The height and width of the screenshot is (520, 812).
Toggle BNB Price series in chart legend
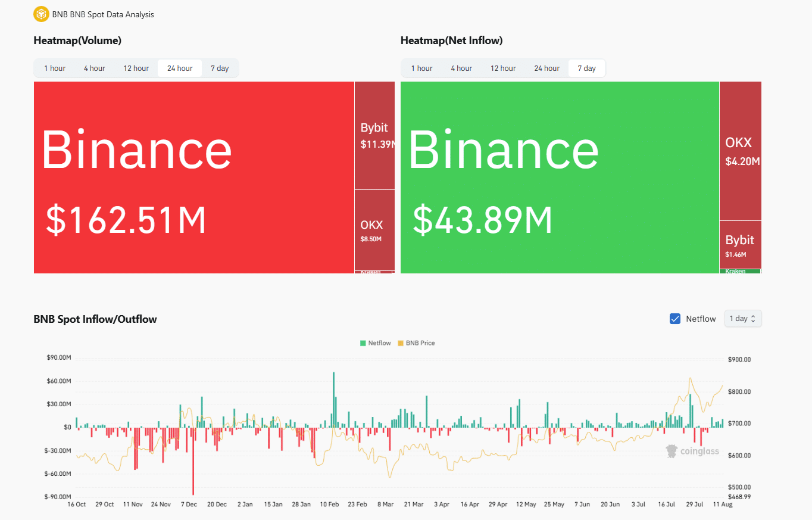(x=416, y=343)
